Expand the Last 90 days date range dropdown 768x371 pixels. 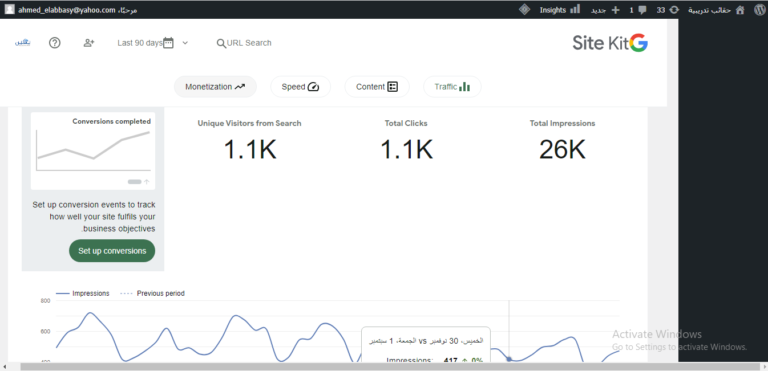[153, 43]
